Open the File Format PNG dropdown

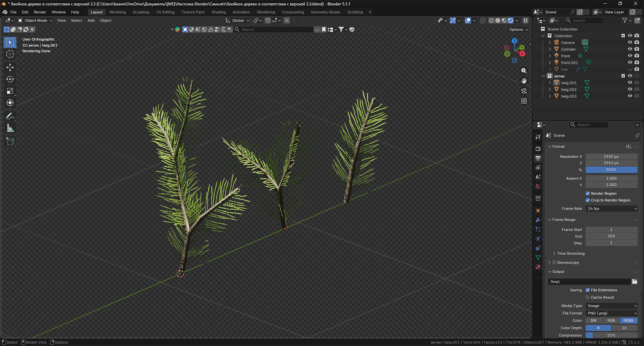[x=612, y=313]
